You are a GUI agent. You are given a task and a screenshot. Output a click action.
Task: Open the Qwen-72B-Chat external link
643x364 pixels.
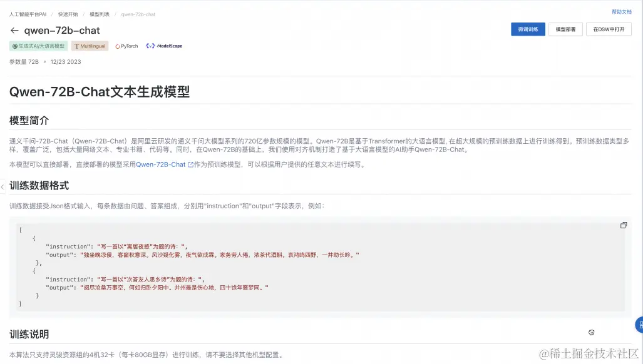click(x=165, y=164)
